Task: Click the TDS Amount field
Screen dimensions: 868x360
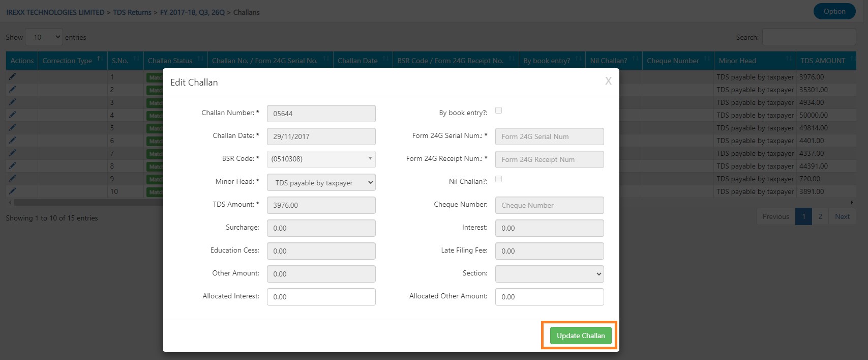Action: click(x=321, y=205)
